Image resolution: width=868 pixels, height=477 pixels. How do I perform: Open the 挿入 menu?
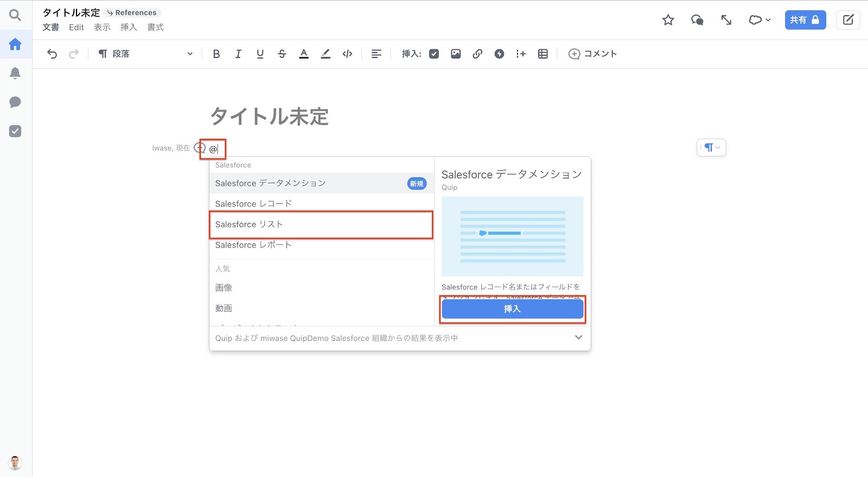[x=129, y=27]
